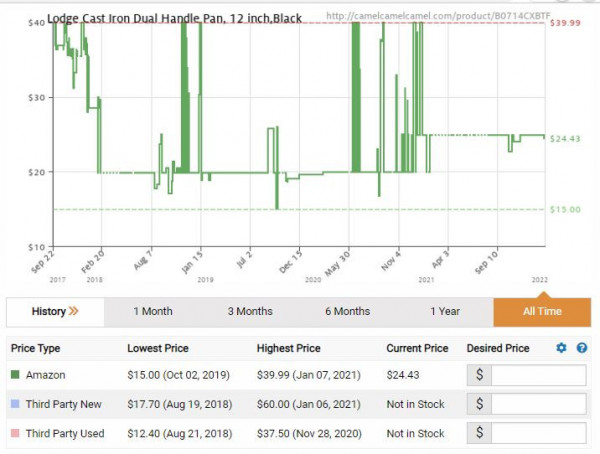Click lowest price $12.40 (Aug 21, 2018)
The height and width of the screenshot is (454, 600).
click(179, 433)
